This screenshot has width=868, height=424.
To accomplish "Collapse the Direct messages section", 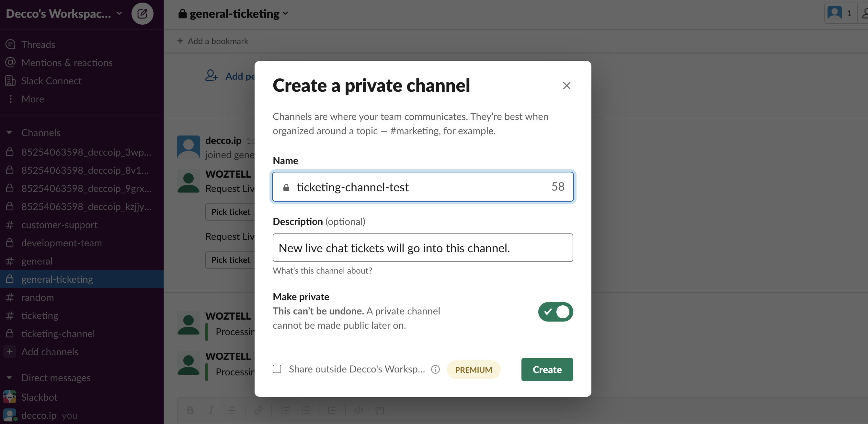I will coord(9,377).
